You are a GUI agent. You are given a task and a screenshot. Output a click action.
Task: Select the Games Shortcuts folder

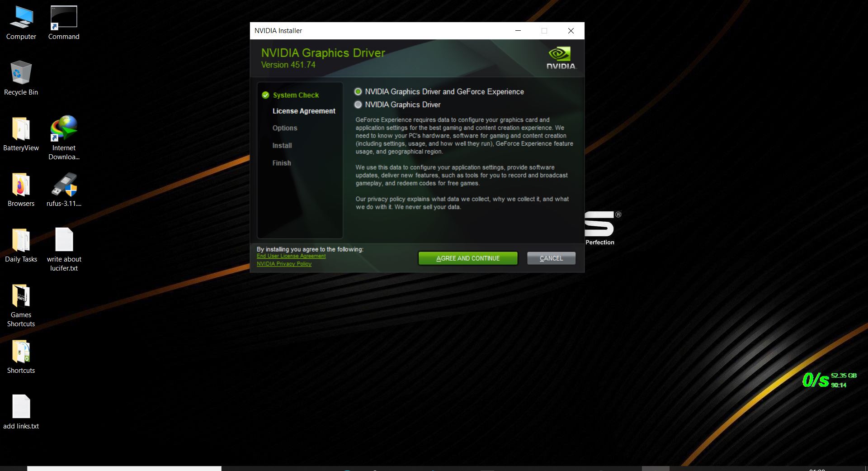21,305
